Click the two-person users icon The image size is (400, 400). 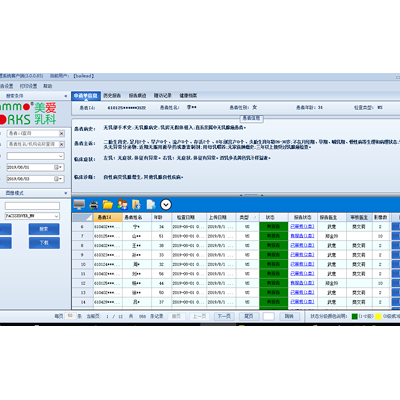pos(122,204)
